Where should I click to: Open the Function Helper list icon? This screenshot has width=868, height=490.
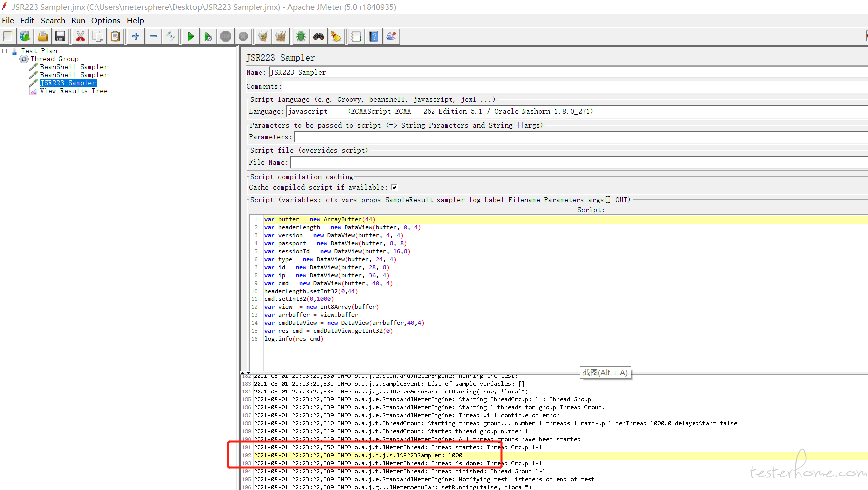point(356,36)
